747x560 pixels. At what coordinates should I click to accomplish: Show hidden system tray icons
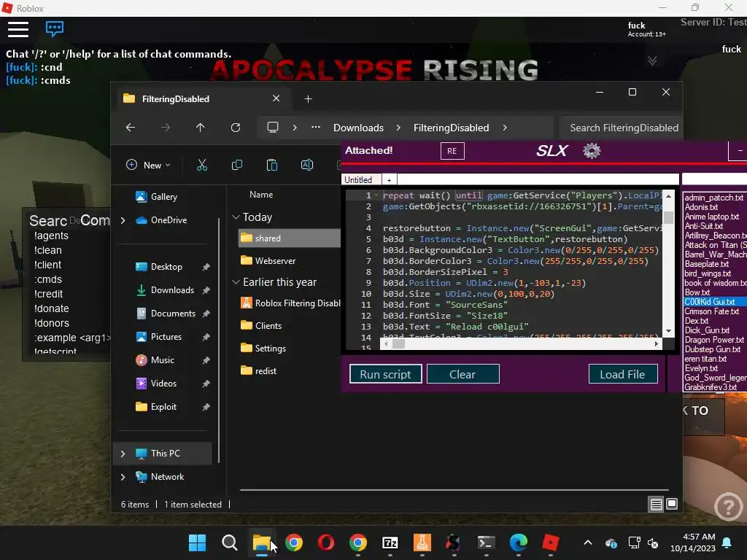pos(588,542)
